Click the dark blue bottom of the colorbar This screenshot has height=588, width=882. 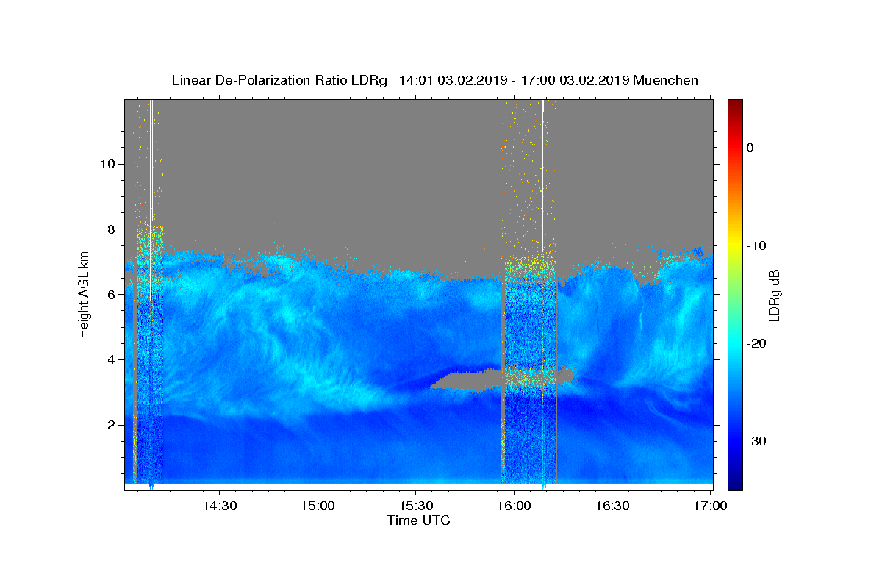pos(734,482)
